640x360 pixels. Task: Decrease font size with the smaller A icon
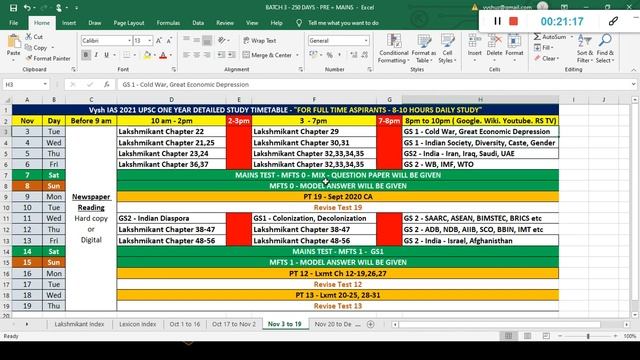click(169, 40)
